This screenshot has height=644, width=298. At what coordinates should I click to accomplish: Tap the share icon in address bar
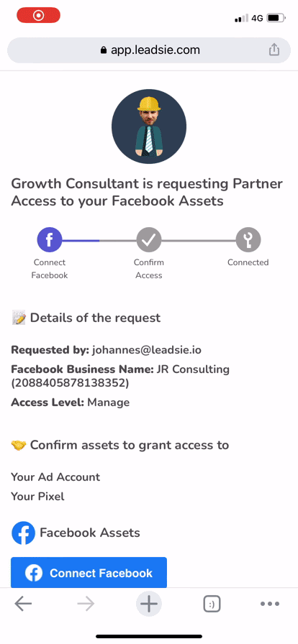(x=274, y=50)
